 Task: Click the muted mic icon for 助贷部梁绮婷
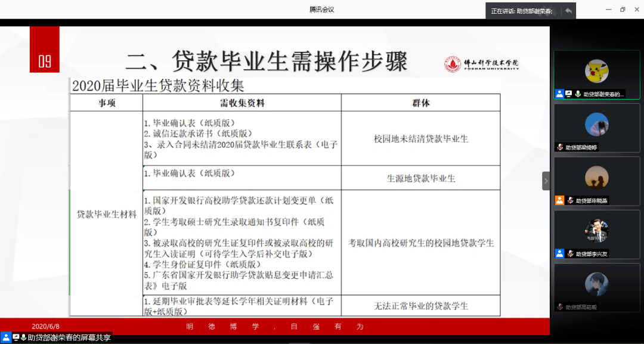point(559,147)
